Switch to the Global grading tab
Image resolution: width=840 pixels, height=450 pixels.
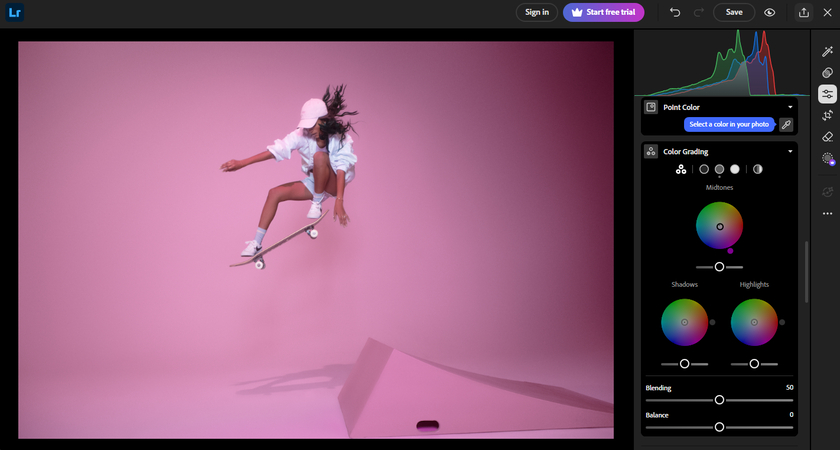[758, 169]
